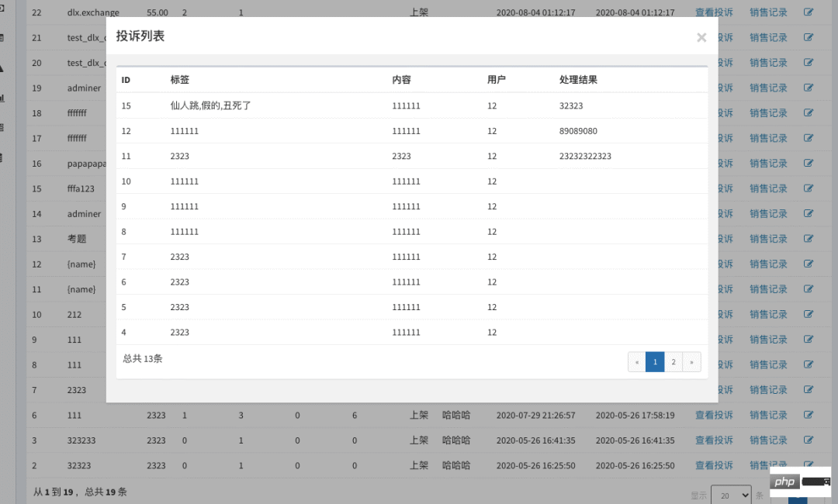Select page 1 in the complaint list pagination

click(655, 362)
